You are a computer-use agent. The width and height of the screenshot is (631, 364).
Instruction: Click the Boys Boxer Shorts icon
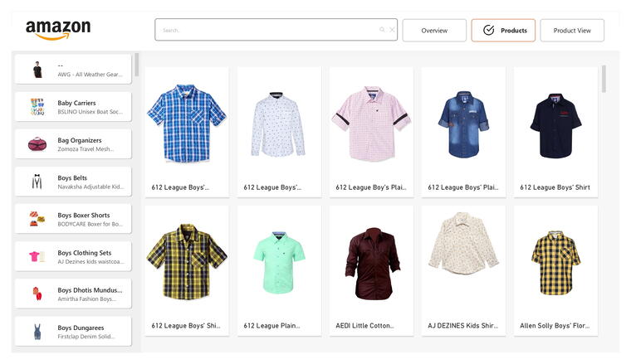37,219
